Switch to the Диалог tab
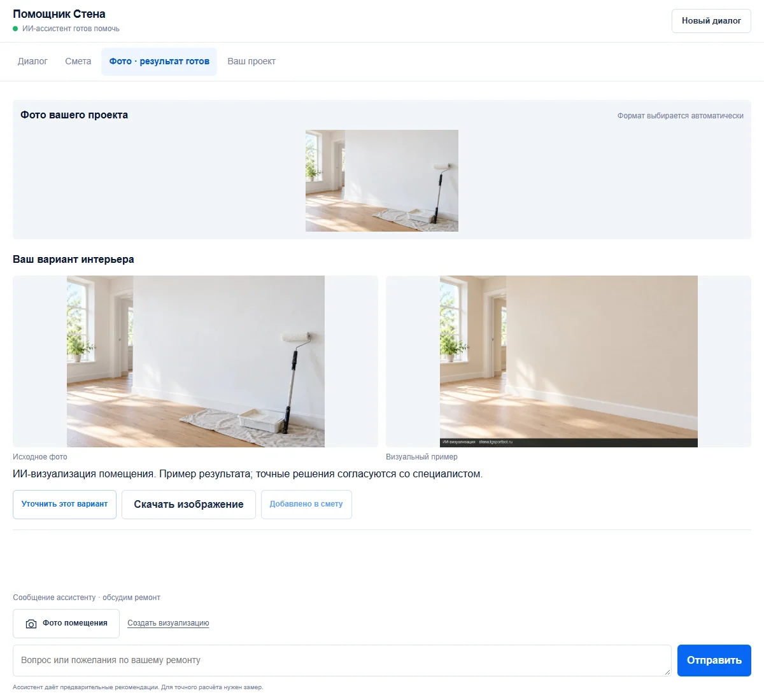 click(x=32, y=62)
